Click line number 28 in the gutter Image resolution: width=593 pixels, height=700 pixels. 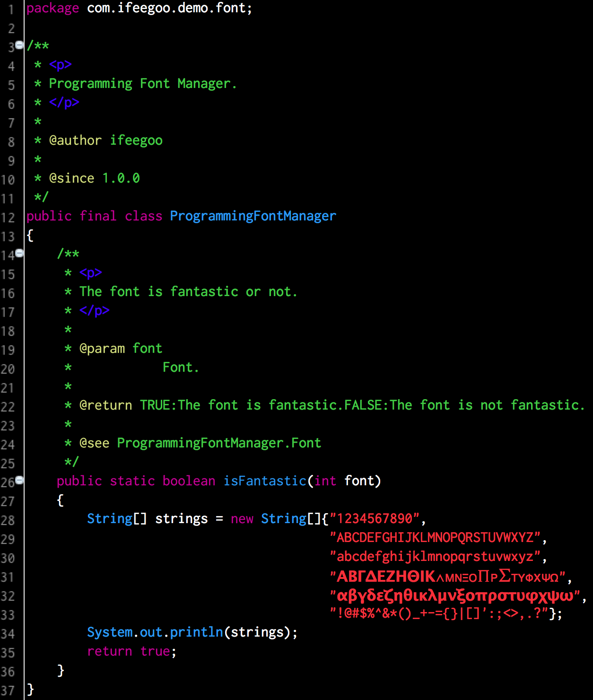(8, 521)
